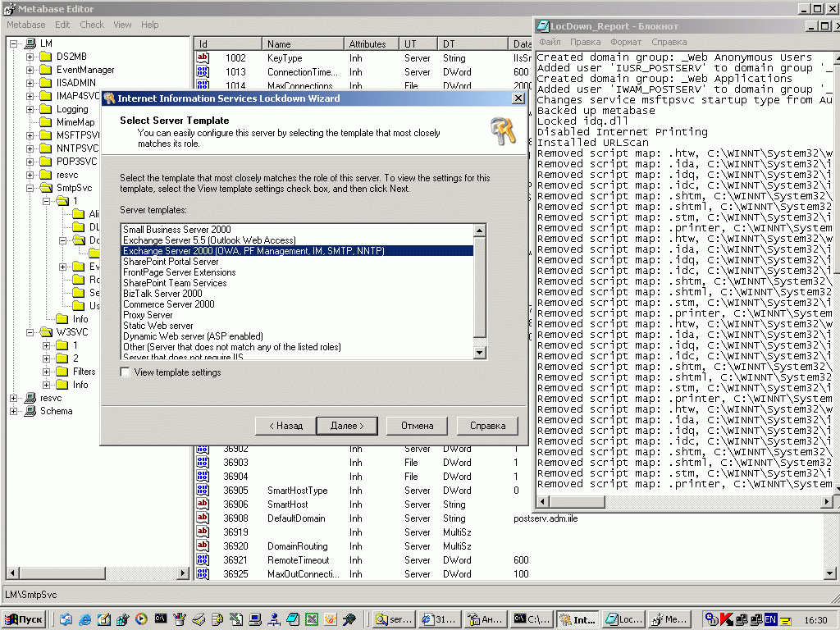The width and height of the screenshot is (840, 630).
Task: Open the Edit menu in Metabase Editor
Action: coord(62,25)
